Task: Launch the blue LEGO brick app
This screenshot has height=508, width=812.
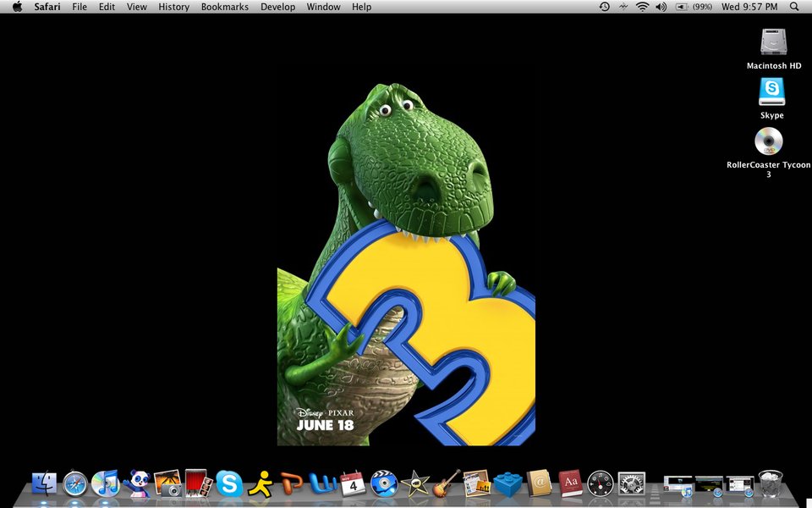Action: click(x=507, y=484)
